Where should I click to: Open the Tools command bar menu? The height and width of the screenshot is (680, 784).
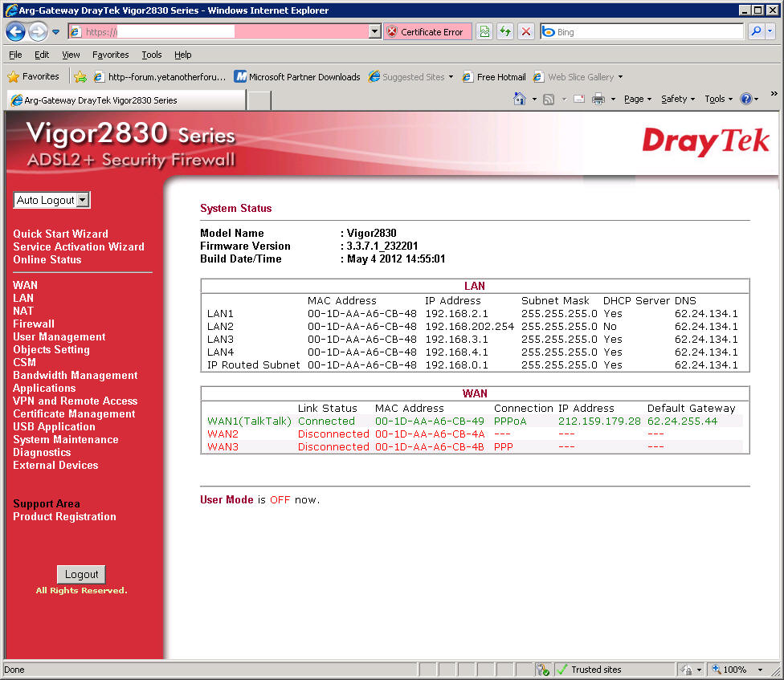click(x=718, y=99)
